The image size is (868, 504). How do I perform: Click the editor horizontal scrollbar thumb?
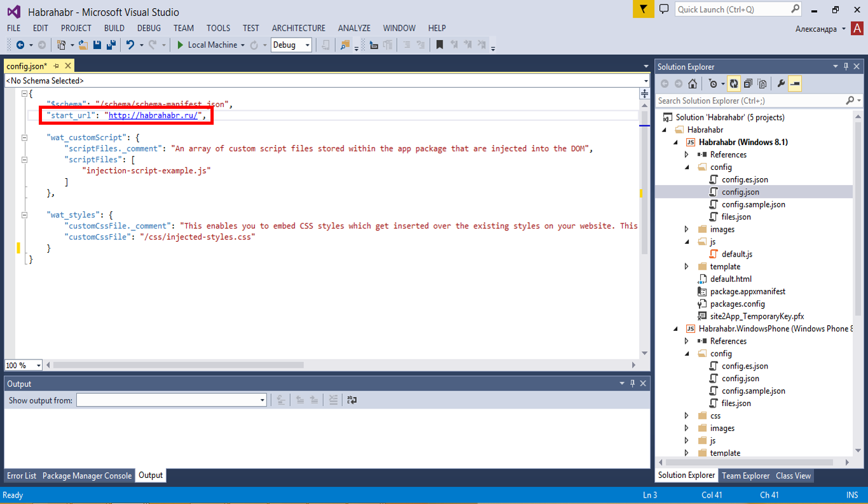pos(178,365)
